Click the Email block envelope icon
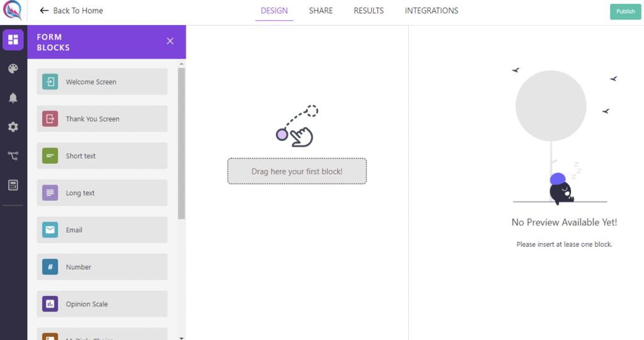The width and height of the screenshot is (644, 340). (50, 230)
